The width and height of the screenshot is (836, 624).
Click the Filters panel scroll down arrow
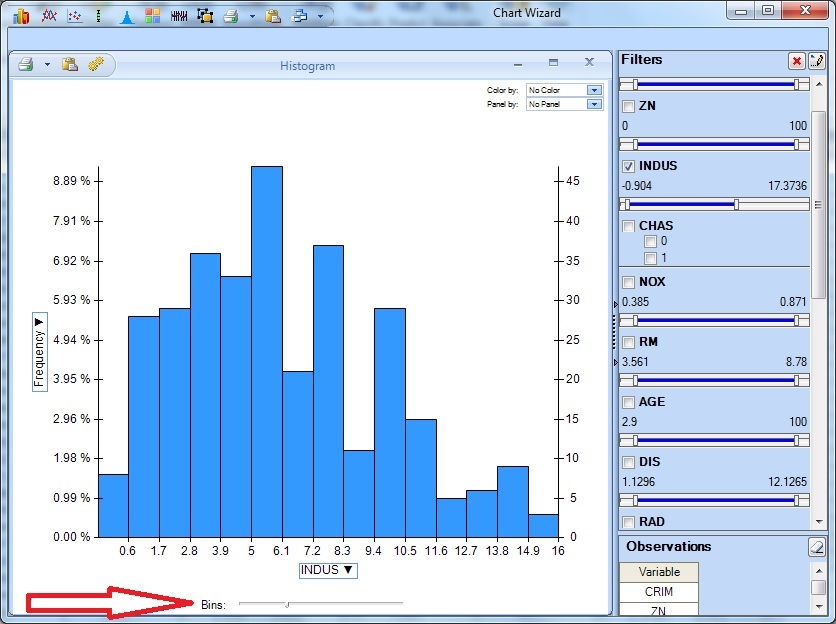[x=819, y=521]
